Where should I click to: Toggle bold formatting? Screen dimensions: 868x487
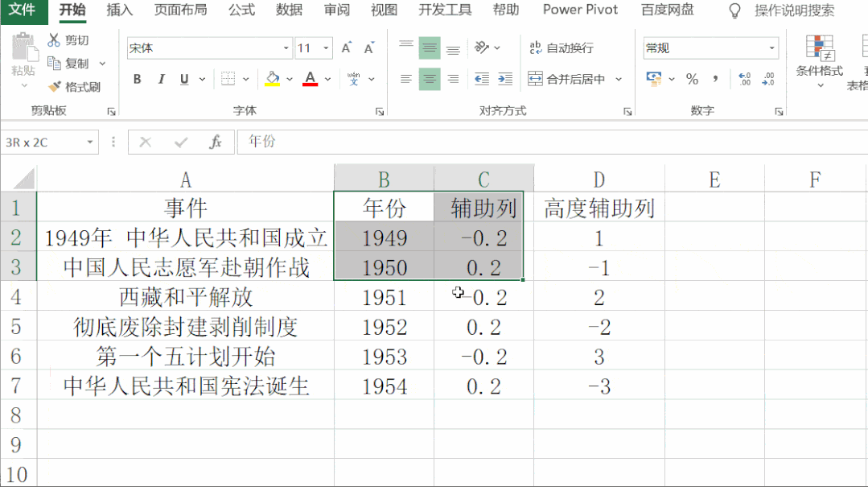pos(138,79)
